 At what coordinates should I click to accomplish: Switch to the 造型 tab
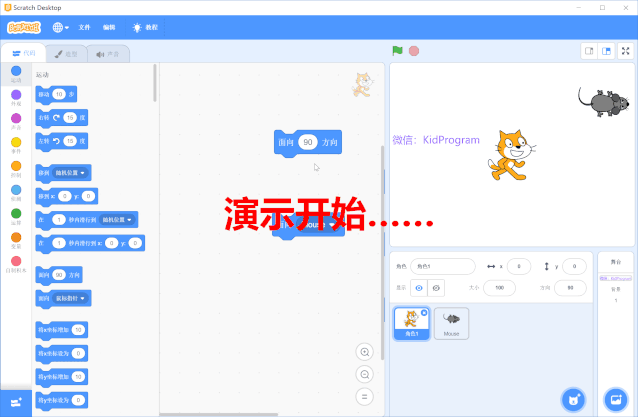click(66, 54)
